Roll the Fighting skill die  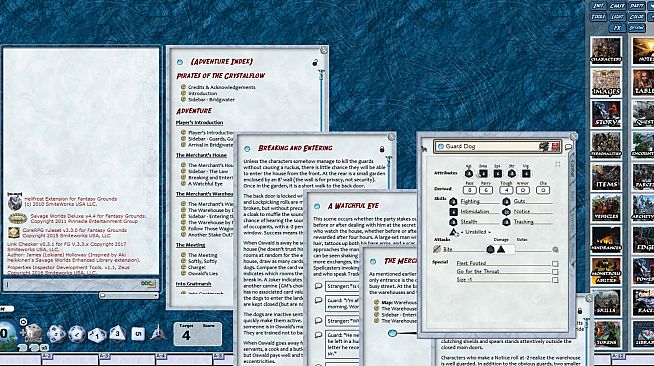pos(453,202)
